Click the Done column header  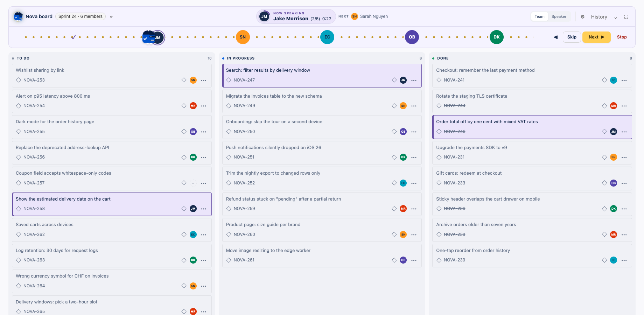point(532,58)
